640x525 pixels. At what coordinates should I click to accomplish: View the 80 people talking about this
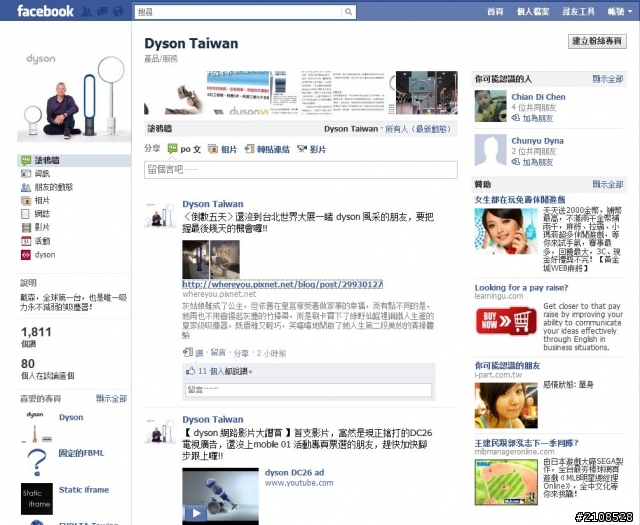tap(47, 369)
